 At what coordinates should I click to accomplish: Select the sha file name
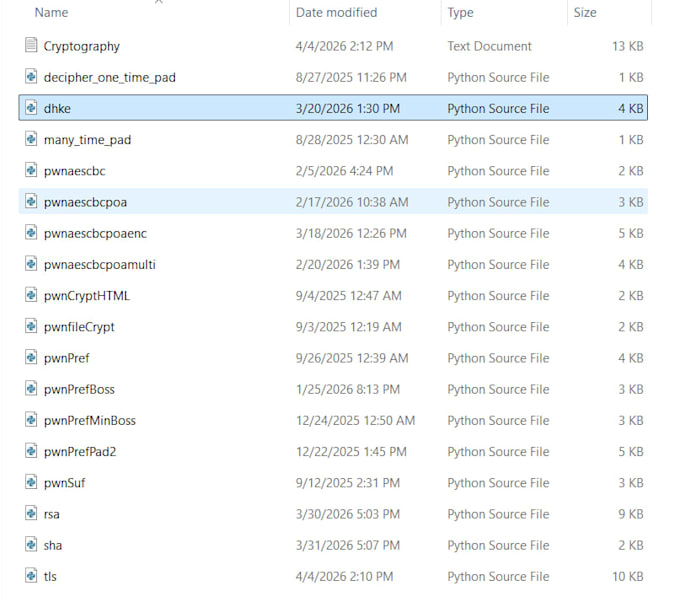pyautogui.click(x=52, y=545)
